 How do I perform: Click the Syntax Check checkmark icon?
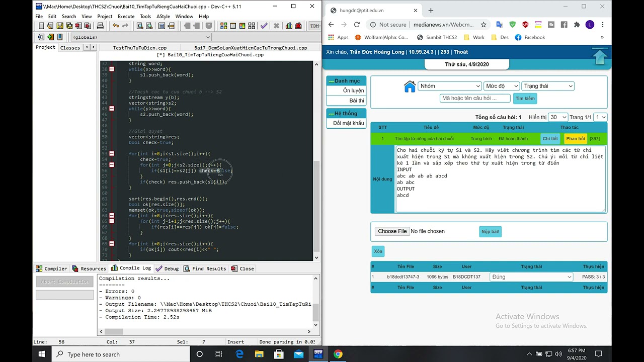point(264,26)
